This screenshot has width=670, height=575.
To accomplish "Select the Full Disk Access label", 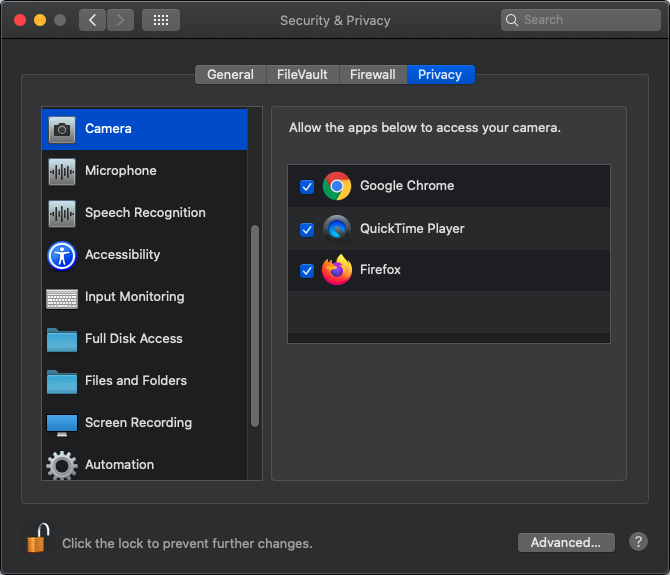I will coord(134,338).
